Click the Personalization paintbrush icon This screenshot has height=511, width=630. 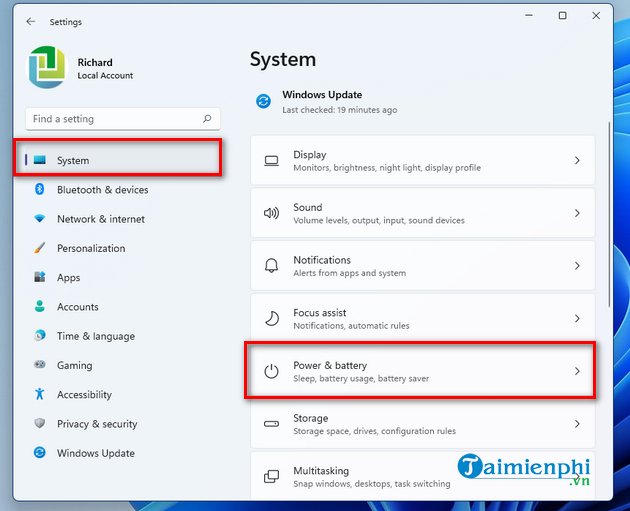pos(40,247)
